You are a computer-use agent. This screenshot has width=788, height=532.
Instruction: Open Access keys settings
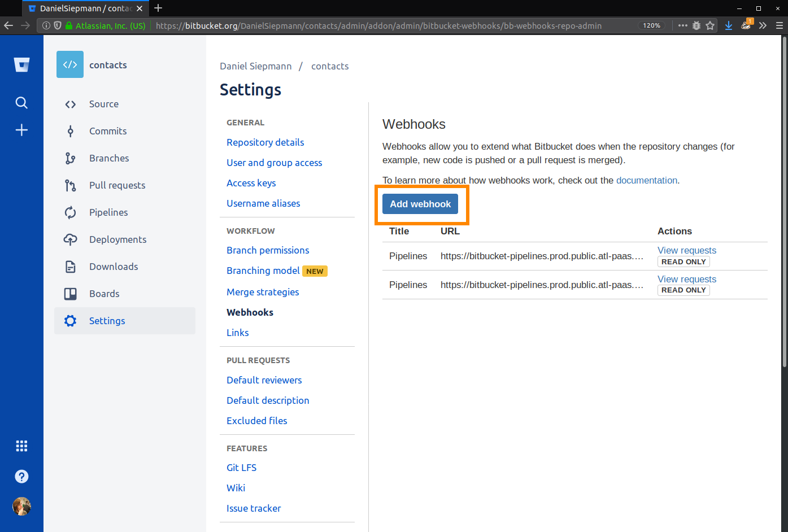pyautogui.click(x=251, y=183)
